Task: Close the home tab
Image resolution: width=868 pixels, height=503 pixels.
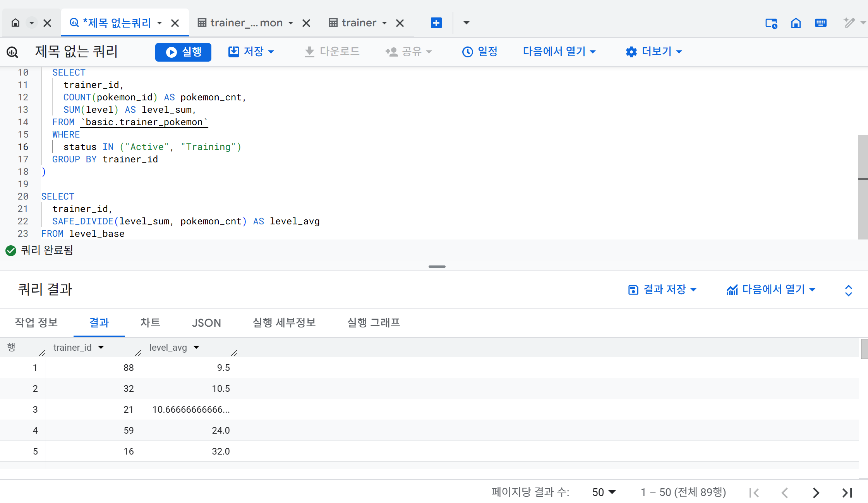Action: pyautogui.click(x=47, y=23)
